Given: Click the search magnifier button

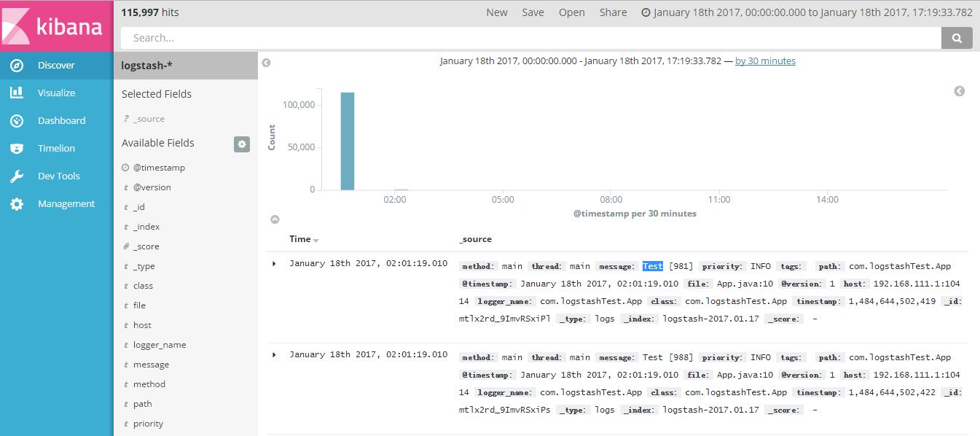Looking at the screenshot, I should (957, 37).
